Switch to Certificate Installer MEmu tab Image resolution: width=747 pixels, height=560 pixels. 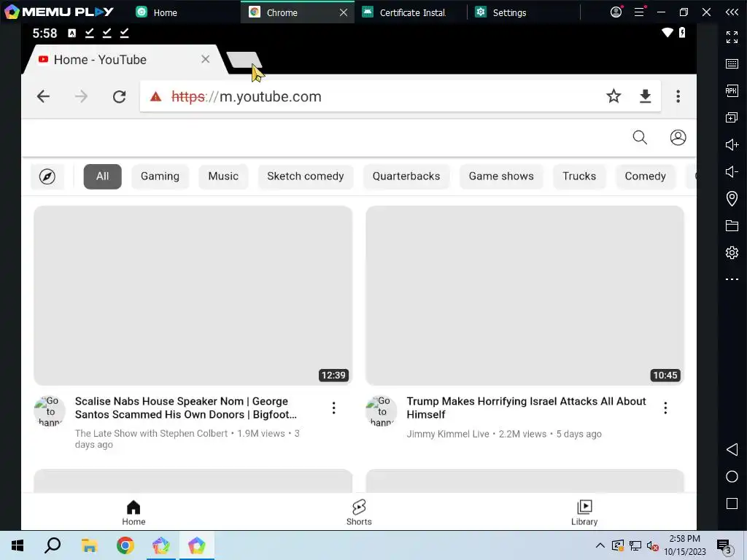(411, 12)
